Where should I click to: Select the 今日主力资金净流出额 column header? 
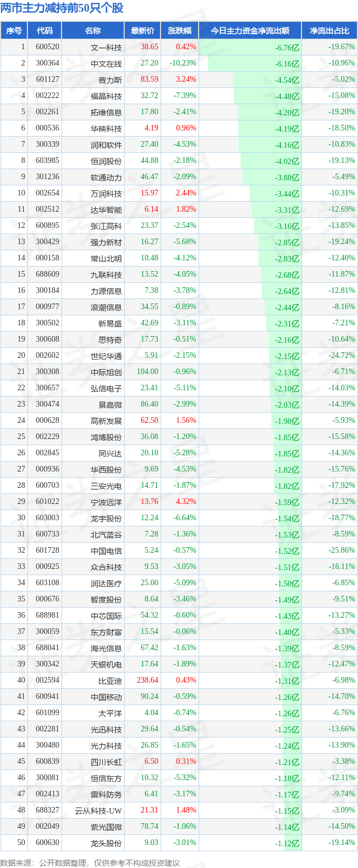[250, 31]
